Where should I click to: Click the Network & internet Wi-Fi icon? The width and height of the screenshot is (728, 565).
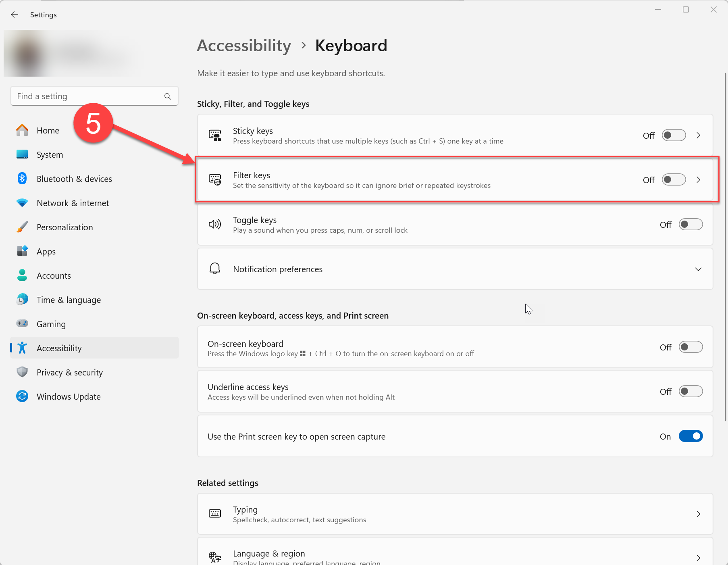22,203
